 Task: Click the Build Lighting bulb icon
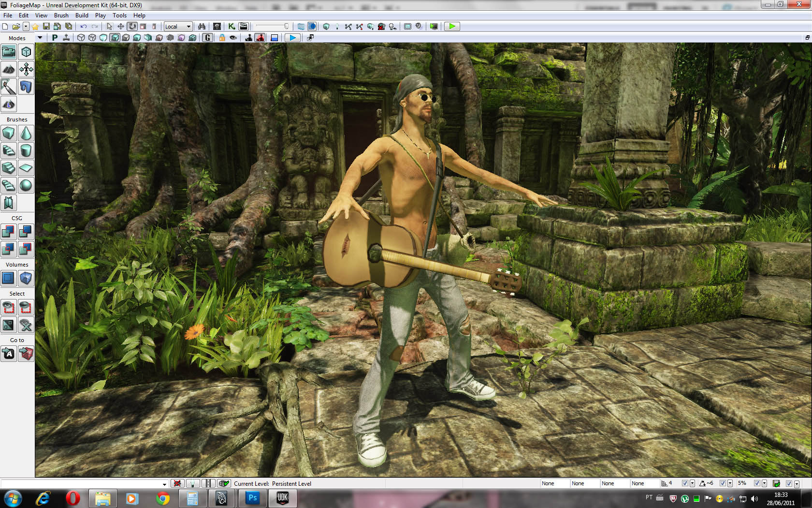(337, 27)
